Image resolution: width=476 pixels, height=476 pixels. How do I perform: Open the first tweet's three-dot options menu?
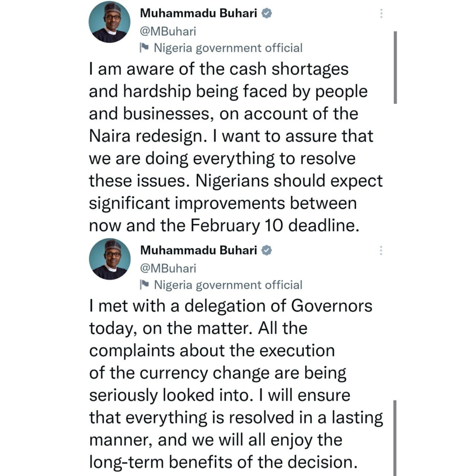[381, 13]
